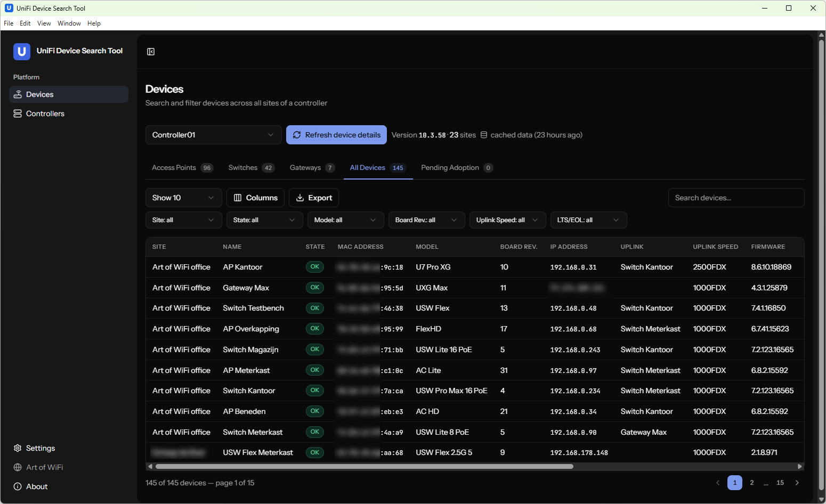Open the Show 10 page-size dropdown

point(184,198)
